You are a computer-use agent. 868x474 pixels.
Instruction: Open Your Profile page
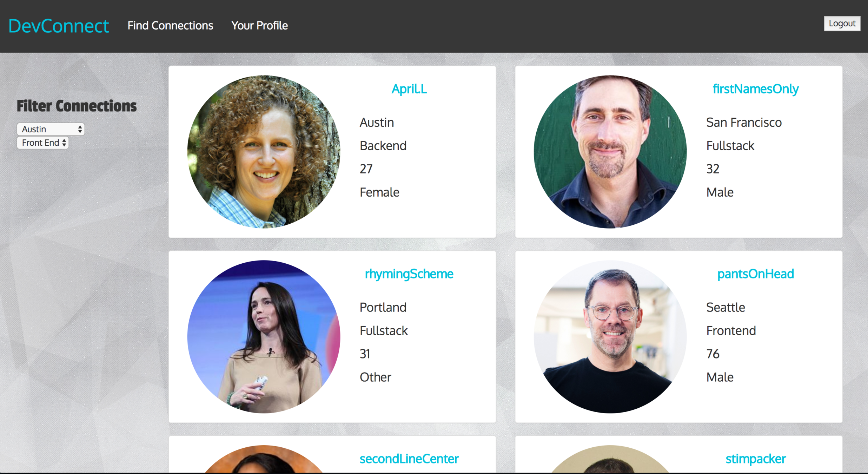point(259,26)
